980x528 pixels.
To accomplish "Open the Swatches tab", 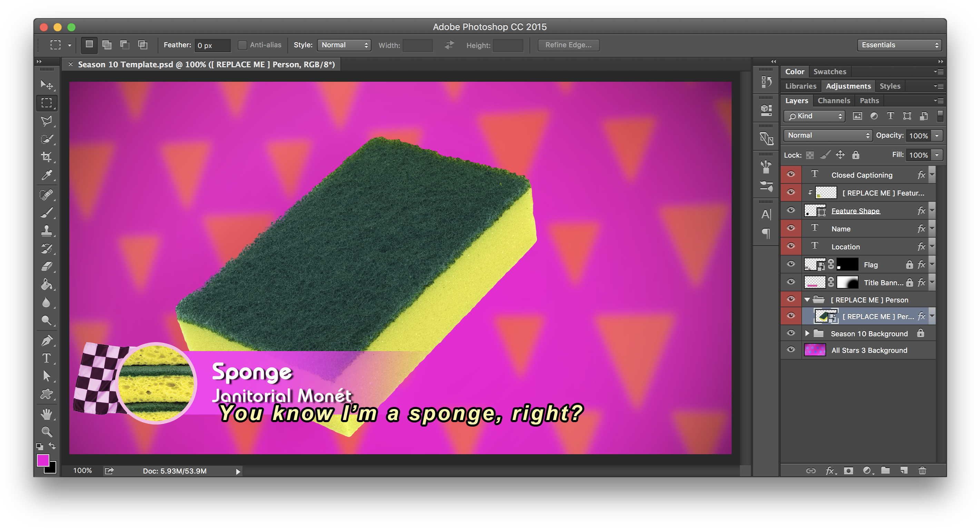I will click(x=829, y=71).
